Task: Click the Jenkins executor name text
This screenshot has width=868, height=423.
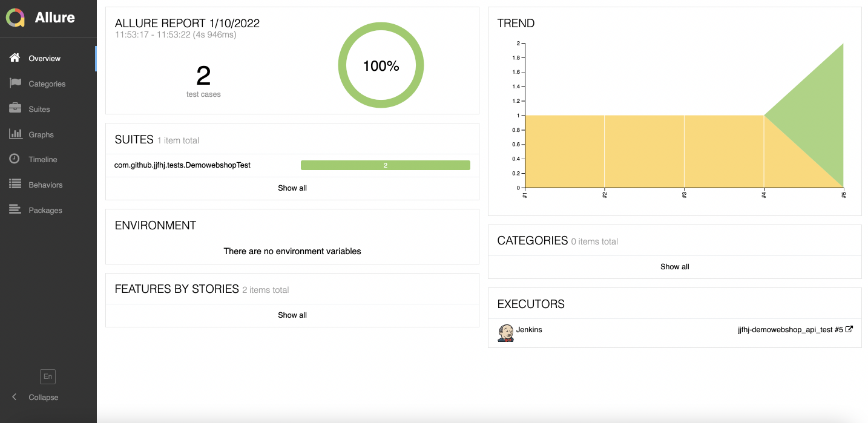Action: [529, 330]
